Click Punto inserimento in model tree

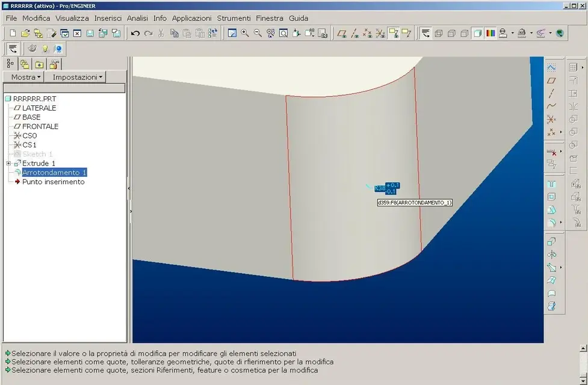[53, 182]
